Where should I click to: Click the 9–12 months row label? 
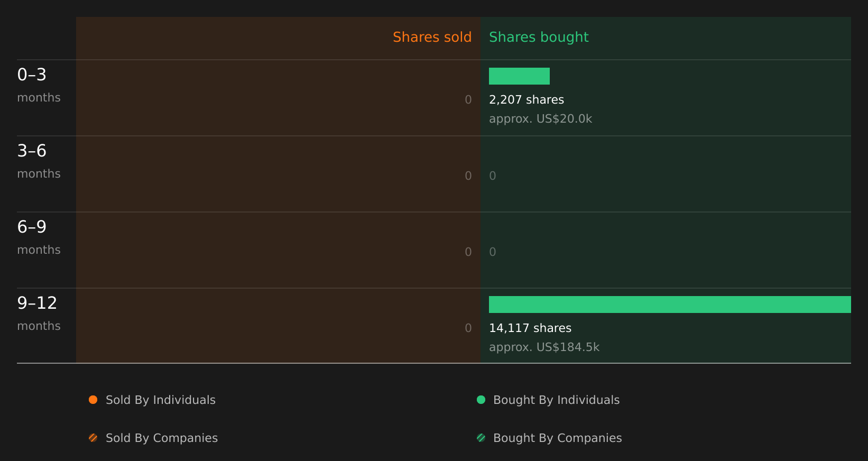(x=39, y=313)
